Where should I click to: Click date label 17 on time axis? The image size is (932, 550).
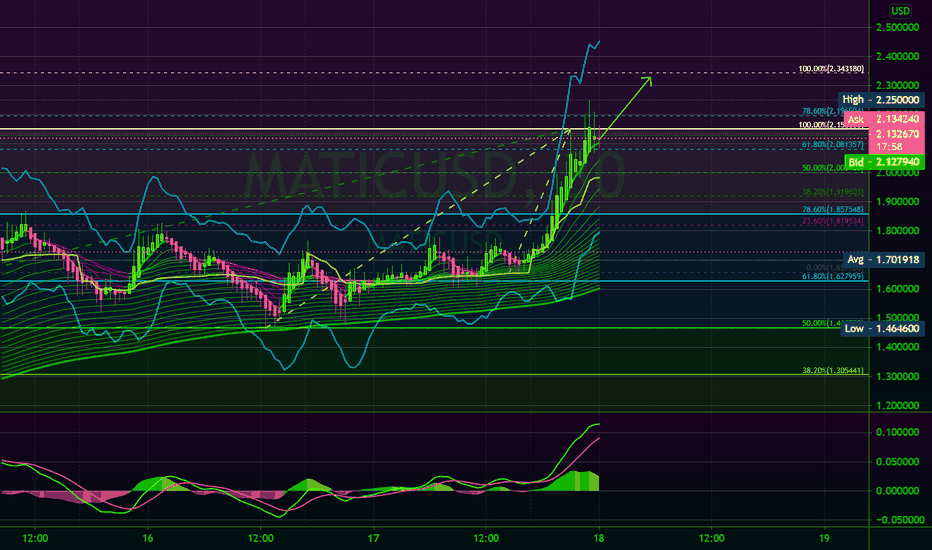click(x=373, y=539)
